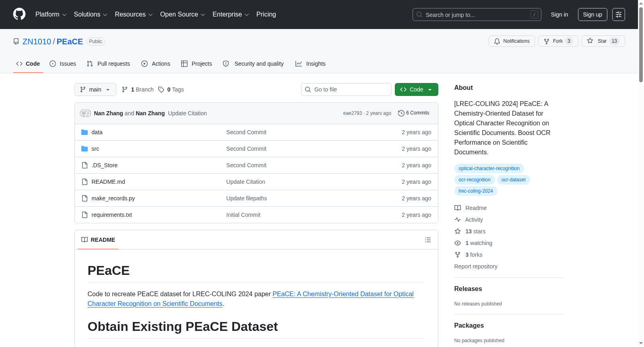Click the fork icon beside 3 forks
Screen dimensions: 644x347
click(x=458, y=255)
